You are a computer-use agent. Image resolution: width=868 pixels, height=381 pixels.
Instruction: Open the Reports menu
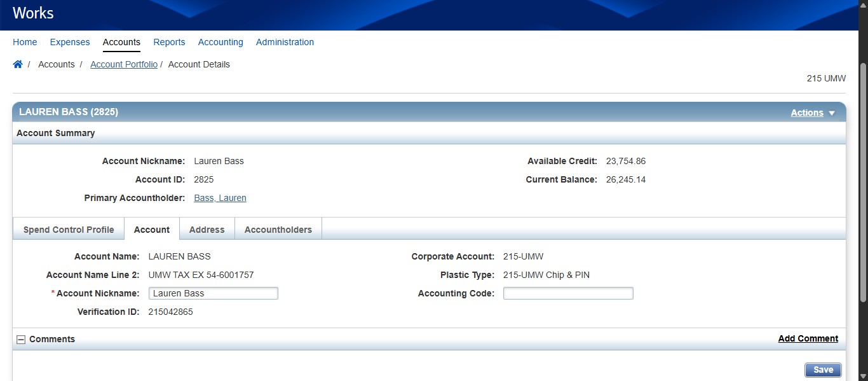click(169, 42)
